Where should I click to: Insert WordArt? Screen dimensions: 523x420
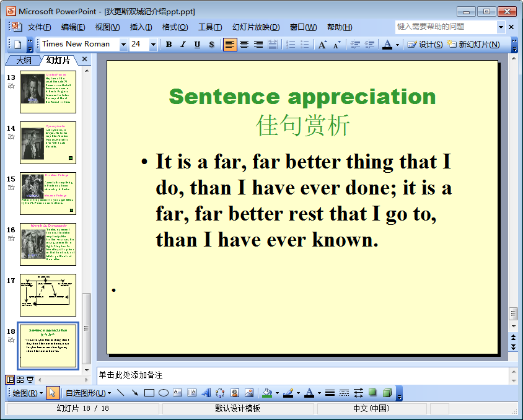(206, 393)
